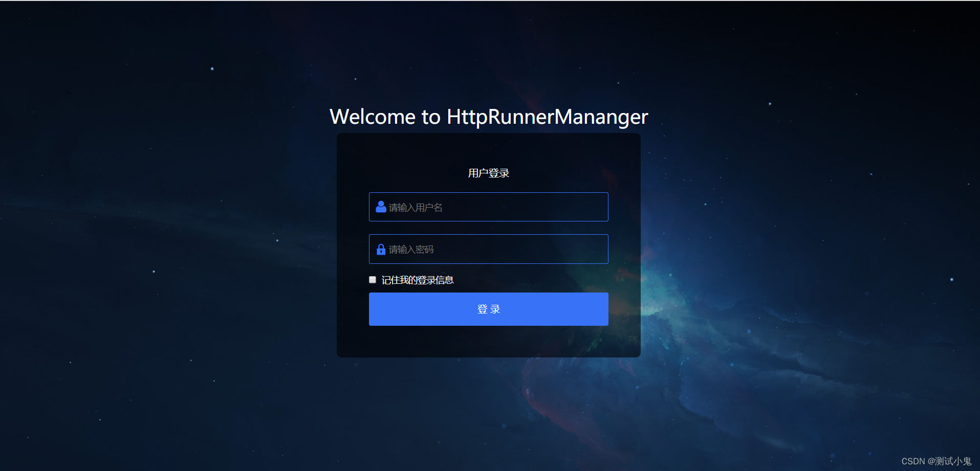Click the login submit button
Viewport: 980px width, 471px height.
coord(488,309)
